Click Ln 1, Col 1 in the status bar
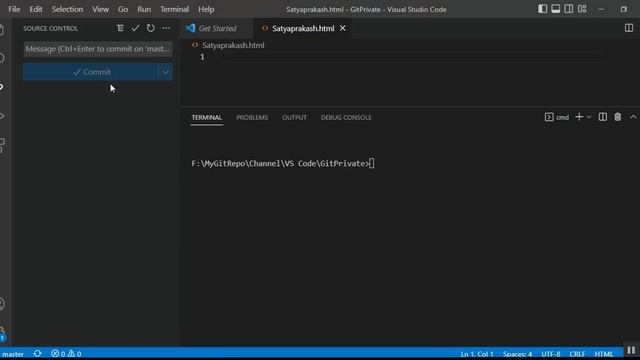The width and height of the screenshot is (640, 360). (x=477, y=354)
